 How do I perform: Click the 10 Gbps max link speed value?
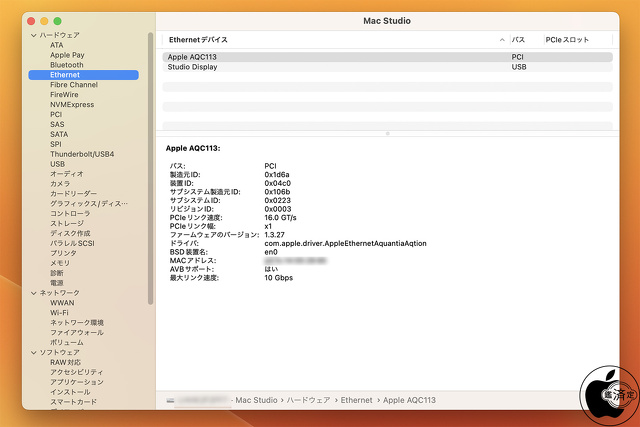(x=279, y=278)
